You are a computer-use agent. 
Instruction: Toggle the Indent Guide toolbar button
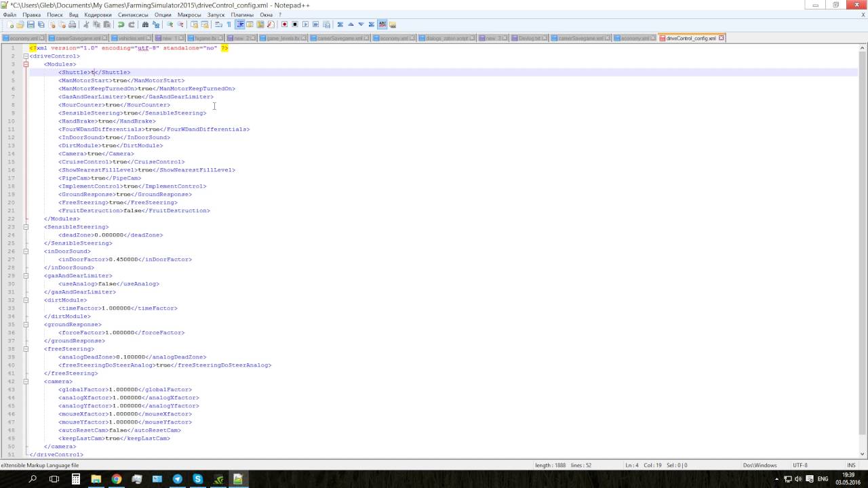pyautogui.click(x=239, y=24)
